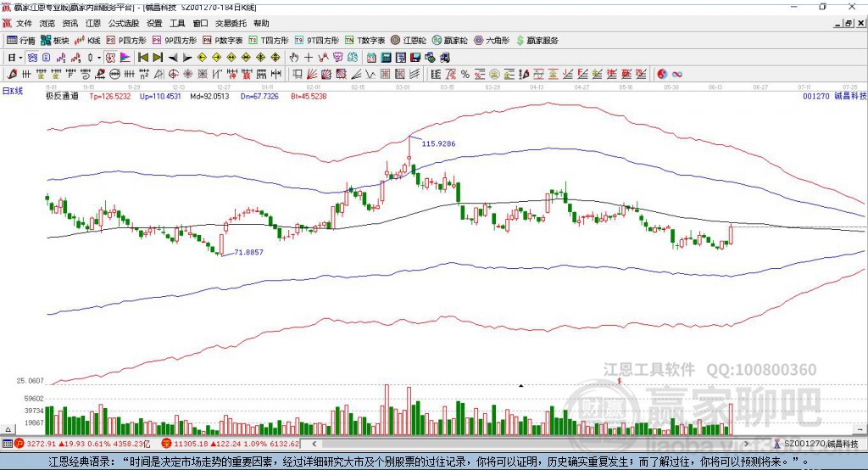Open the 文件 menu
868x470 pixels.
[x=24, y=23]
